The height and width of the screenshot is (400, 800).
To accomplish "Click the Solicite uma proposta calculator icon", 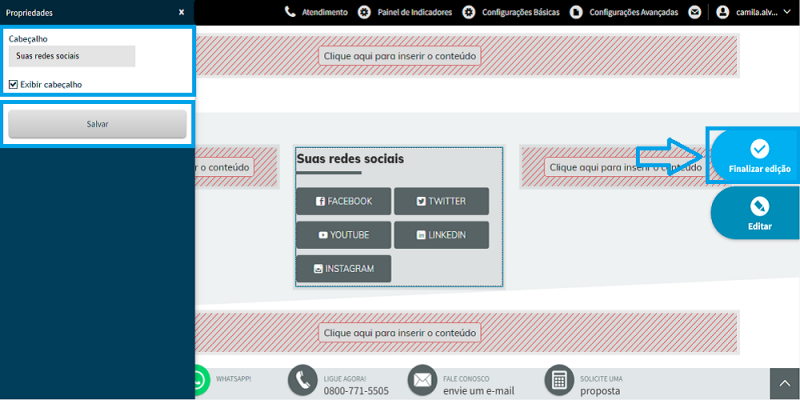I will click(560, 380).
